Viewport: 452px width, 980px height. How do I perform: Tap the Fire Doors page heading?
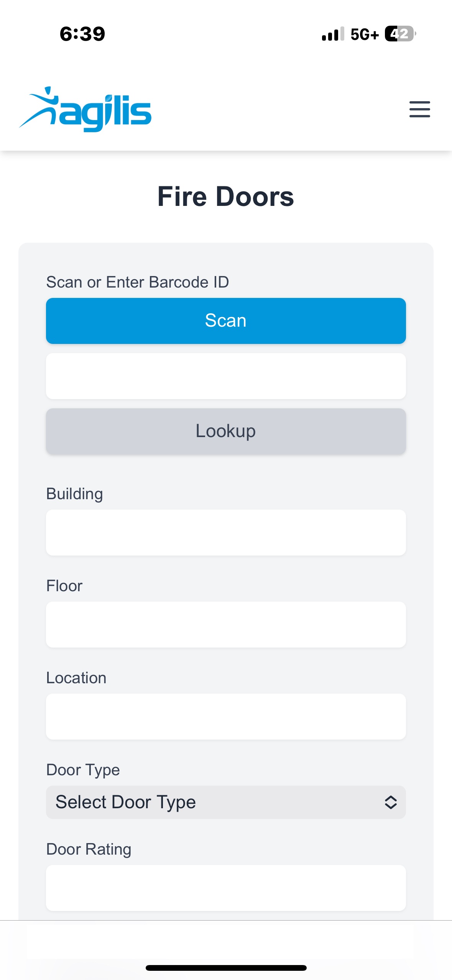pyautogui.click(x=226, y=196)
